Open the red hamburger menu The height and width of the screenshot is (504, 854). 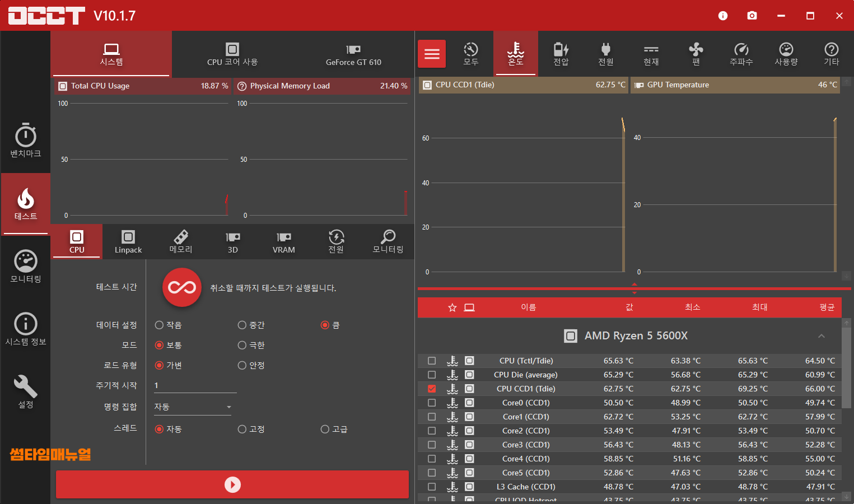coord(432,54)
